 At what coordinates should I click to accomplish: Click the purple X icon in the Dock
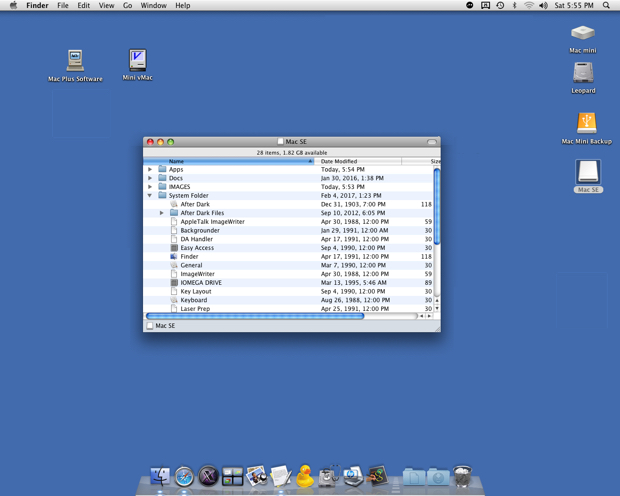coord(208,476)
